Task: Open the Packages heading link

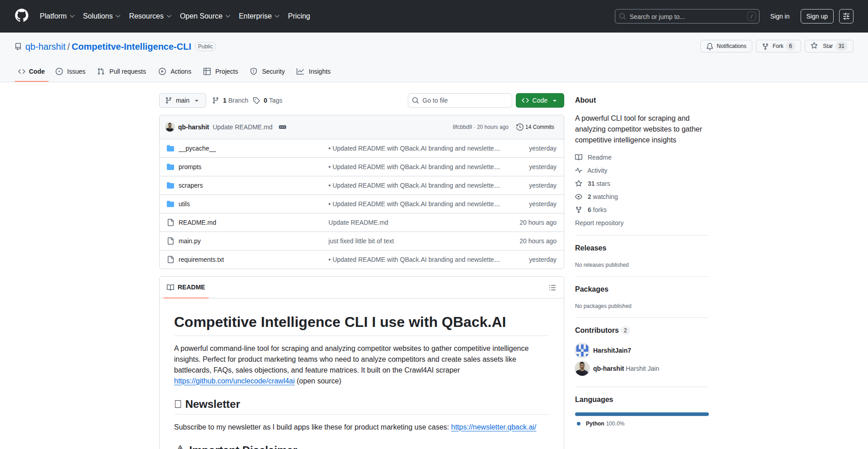Action: [x=591, y=289]
